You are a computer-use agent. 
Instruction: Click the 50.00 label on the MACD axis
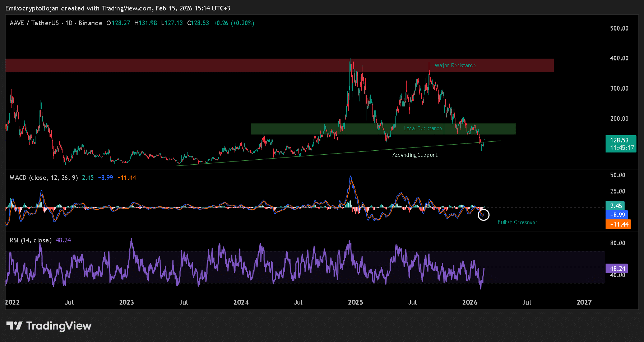(618, 175)
